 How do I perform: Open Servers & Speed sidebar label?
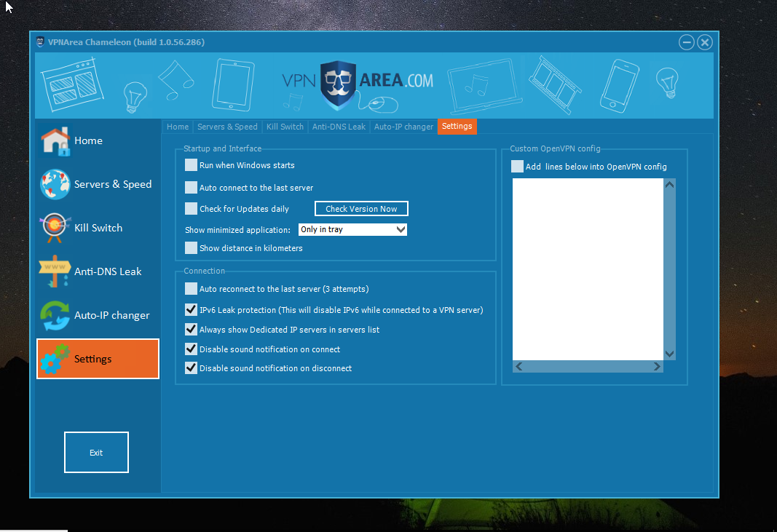click(113, 184)
